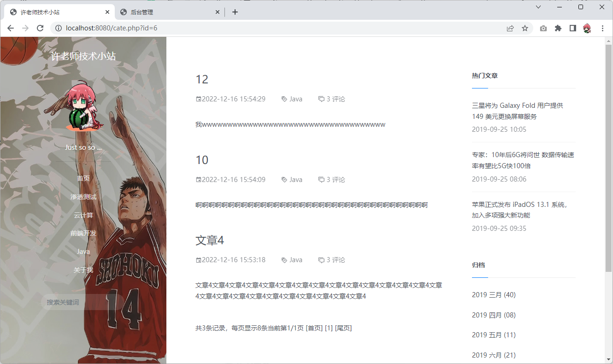Viewport: 613px width, 364px height.
Task: Click the 尾页 pagination link
Action: pyautogui.click(x=343, y=328)
